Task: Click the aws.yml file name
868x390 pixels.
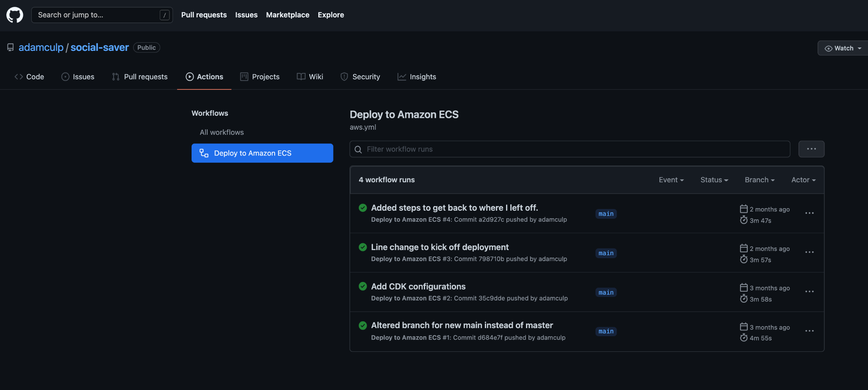Action: tap(363, 127)
